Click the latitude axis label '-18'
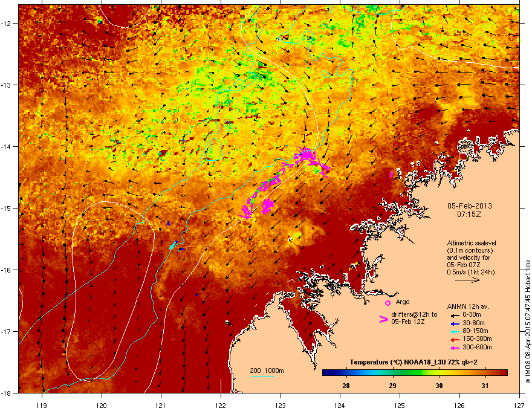Screen dimensions: 532x411 click(x=6, y=393)
